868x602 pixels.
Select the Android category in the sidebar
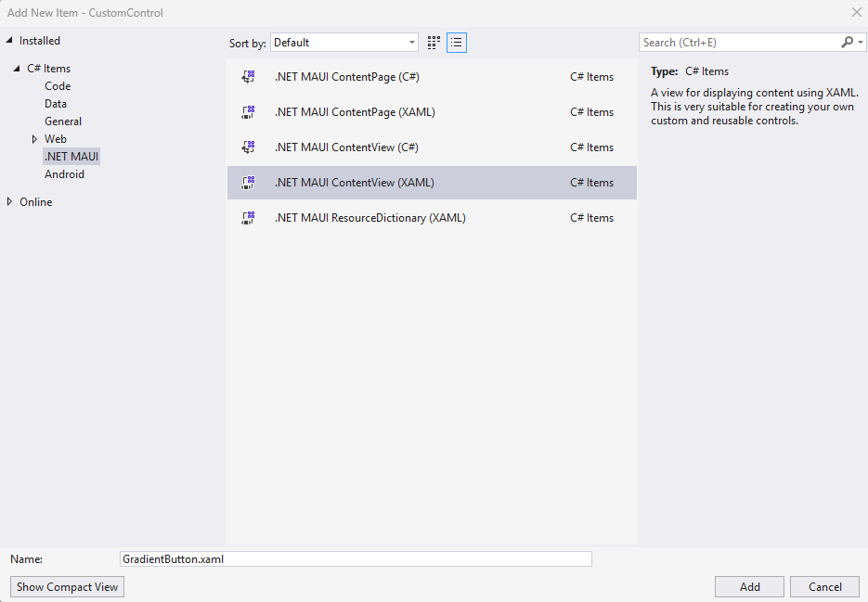tap(64, 173)
